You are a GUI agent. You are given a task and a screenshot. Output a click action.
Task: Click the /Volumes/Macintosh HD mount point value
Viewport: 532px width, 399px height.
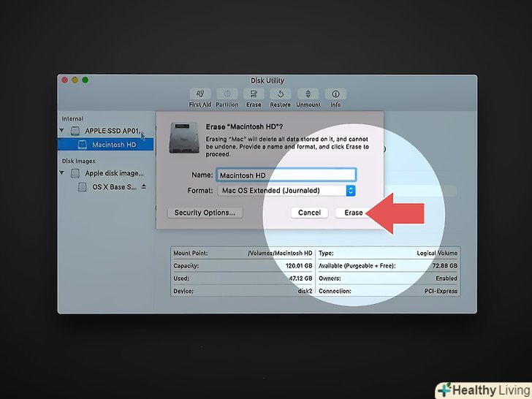point(280,253)
